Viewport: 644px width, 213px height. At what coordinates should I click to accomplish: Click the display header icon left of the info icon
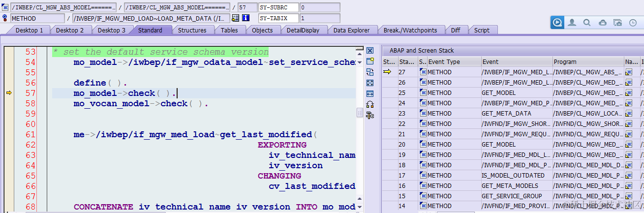235,18
